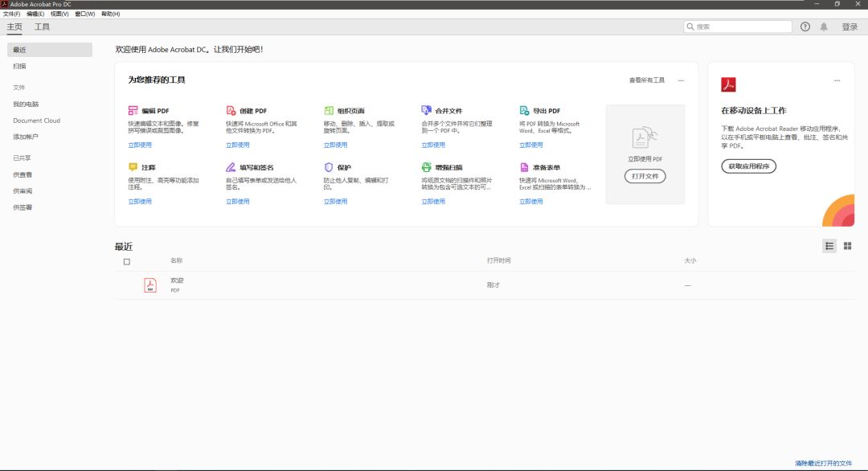The image size is (868, 471).
Task: Switch recent files to list view
Action: [829, 246]
